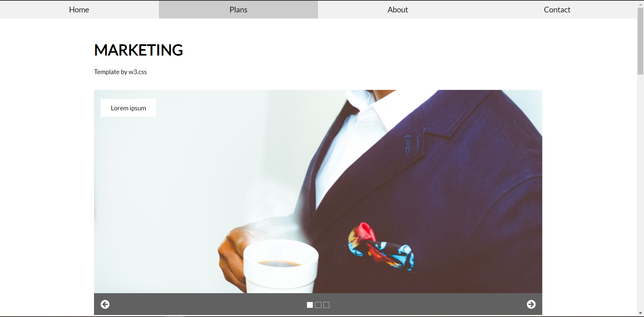The width and height of the screenshot is (644, 317).
Task: Open the Contact navigation link
Action: point(557,10)
